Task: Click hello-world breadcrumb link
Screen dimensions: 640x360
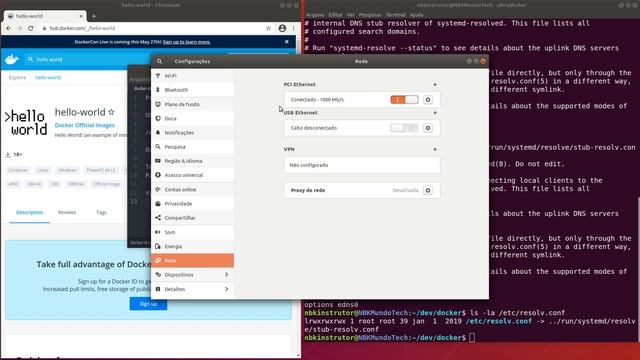Action: coord(48,77)
